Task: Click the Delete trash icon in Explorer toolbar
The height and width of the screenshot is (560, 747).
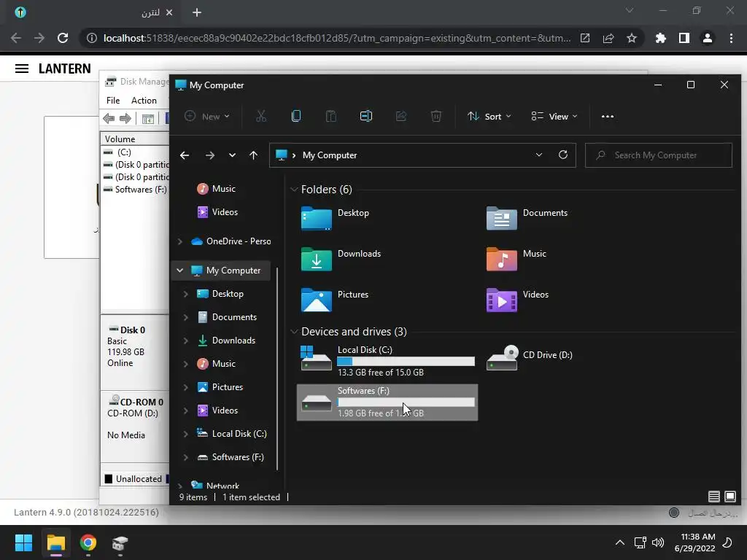Action: click(436, 116)
